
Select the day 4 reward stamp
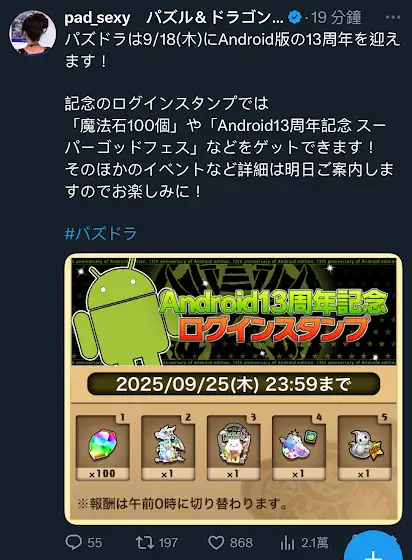click(299, 447)
